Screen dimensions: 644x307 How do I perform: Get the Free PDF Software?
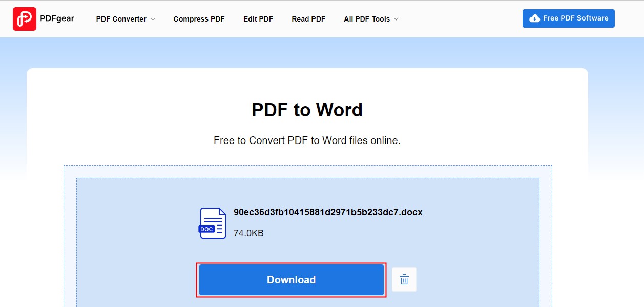pyautogui.click(x=569, y=18)
